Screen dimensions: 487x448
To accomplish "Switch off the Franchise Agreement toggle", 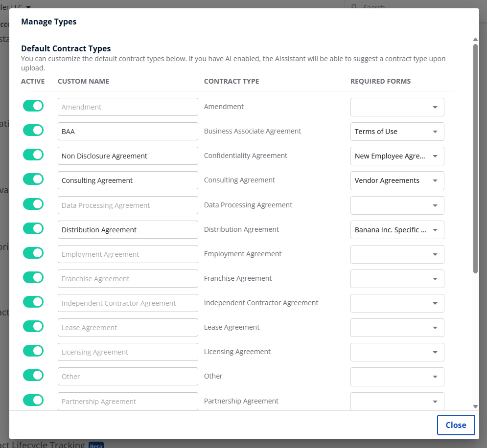I will (x=33, y=278).
